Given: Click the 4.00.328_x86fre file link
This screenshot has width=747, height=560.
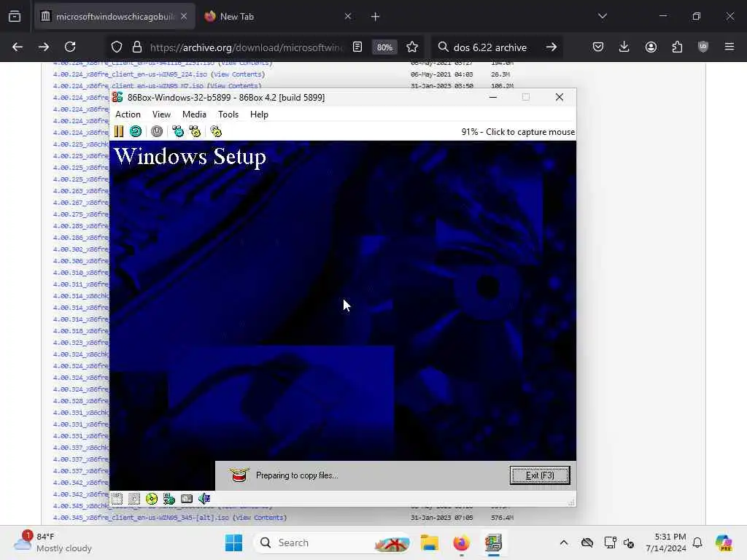Looking at the screenshot, I should [x=81, y=401].
